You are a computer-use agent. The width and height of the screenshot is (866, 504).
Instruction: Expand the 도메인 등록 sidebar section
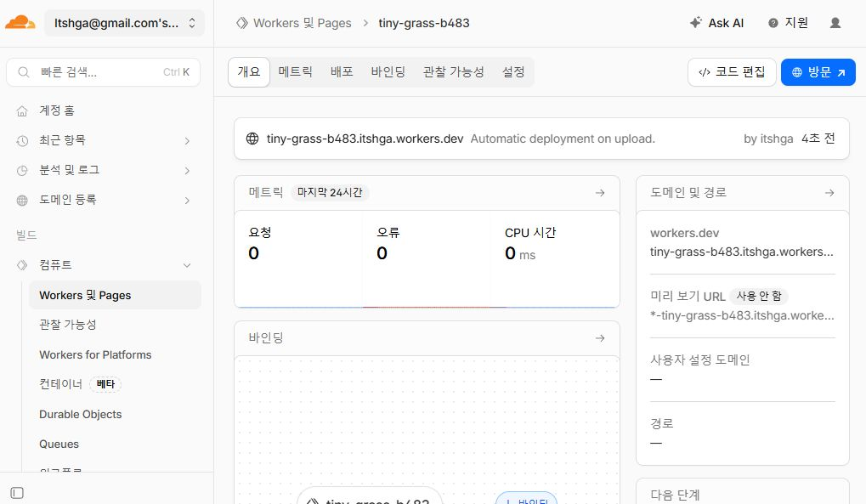[104, 200]
